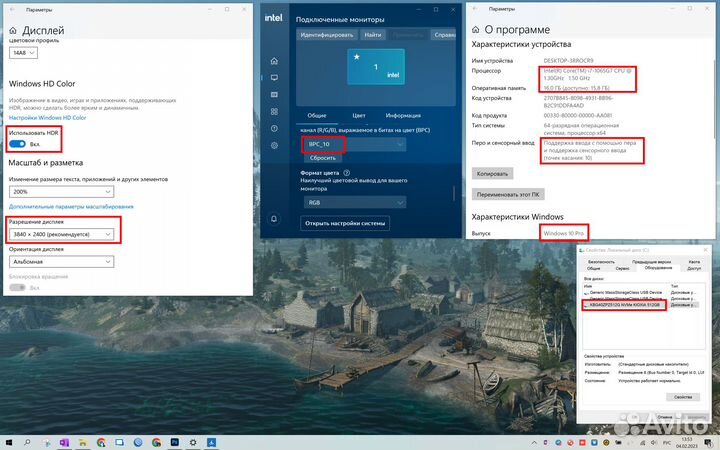Switch to the Общие tab in Intel panel
The height and width of the screenshot is (450, 720).
(x=317, y=116)
